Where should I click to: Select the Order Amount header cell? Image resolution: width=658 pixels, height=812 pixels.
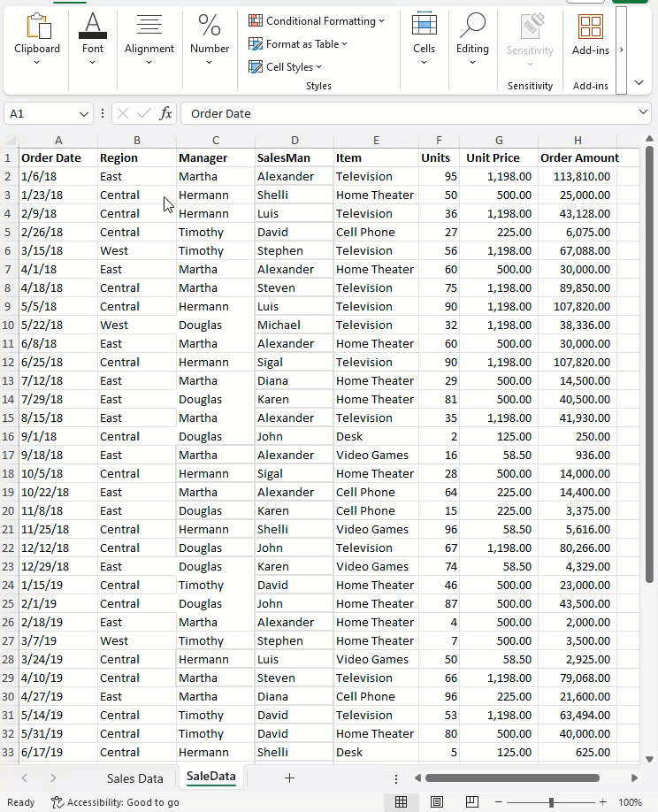pos(578,158)
